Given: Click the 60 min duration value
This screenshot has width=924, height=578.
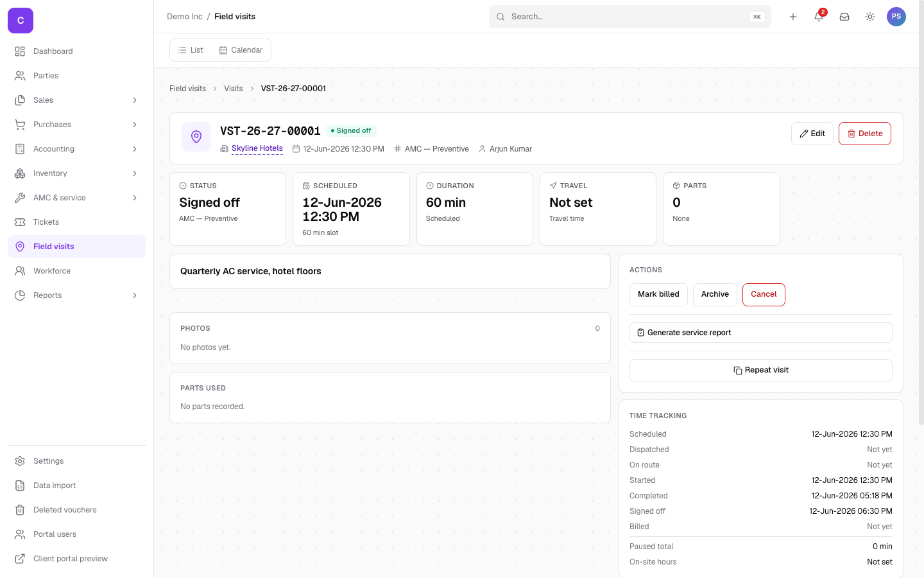Looking at the screenshot, I should [x=446, y=202].
